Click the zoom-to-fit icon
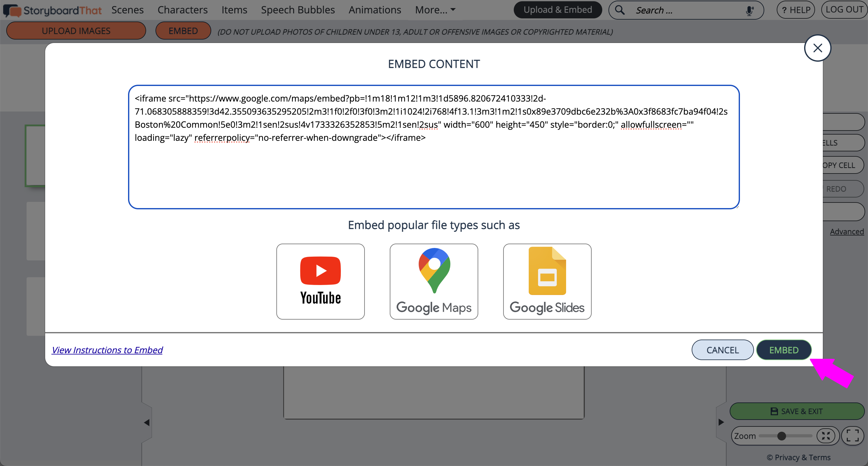Image resolution: width=868 pixels, height=466 pixels. 826,436
